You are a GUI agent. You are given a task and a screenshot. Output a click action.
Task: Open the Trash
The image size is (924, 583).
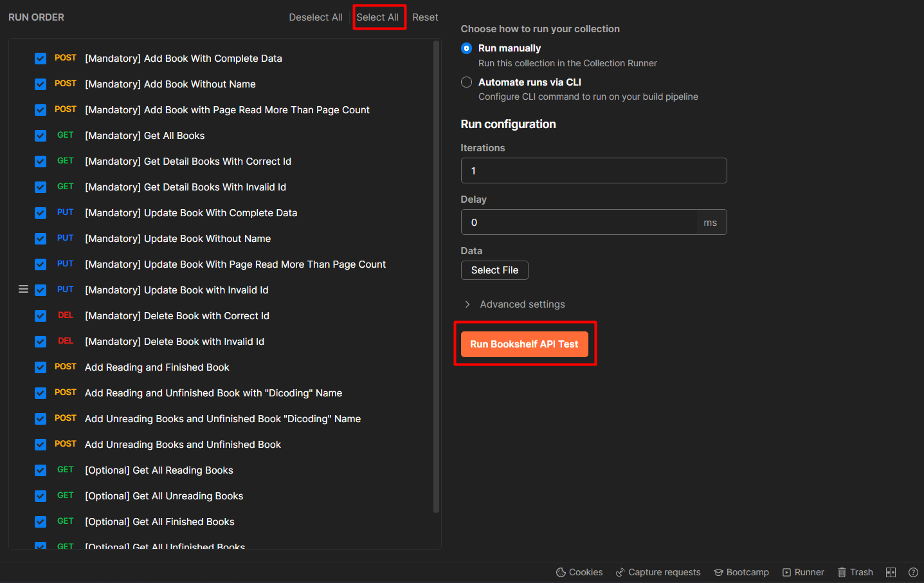tap(855, 572)
